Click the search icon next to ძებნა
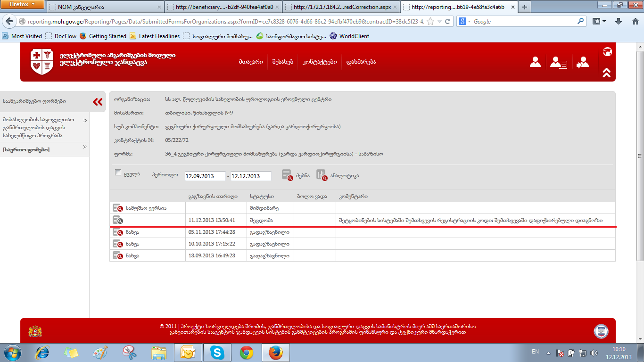 288,175
